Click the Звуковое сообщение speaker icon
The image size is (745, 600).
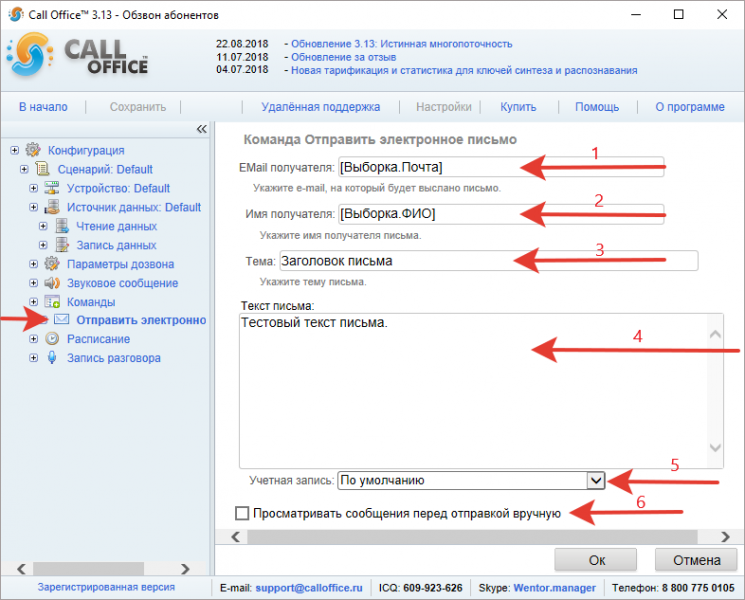[52, 283]
